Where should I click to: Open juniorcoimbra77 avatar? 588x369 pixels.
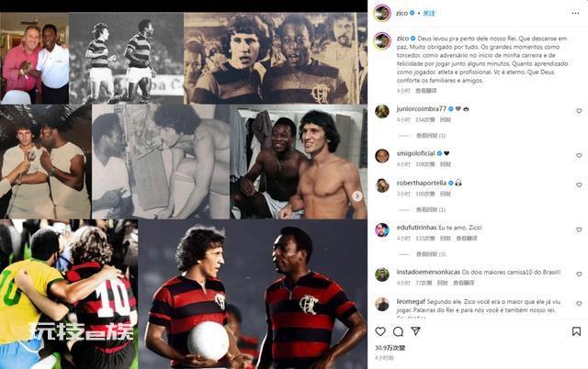click(x=382, y=111)
